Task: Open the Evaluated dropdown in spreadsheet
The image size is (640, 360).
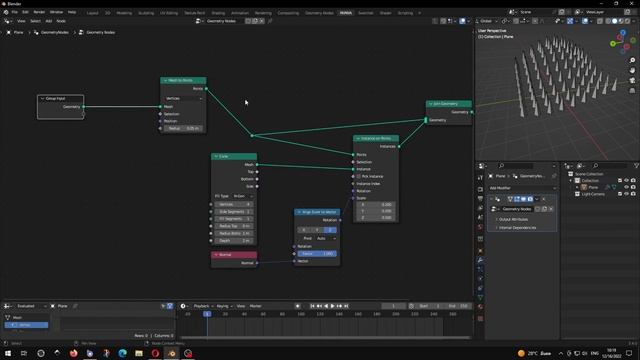Action: tap(31, 306)
